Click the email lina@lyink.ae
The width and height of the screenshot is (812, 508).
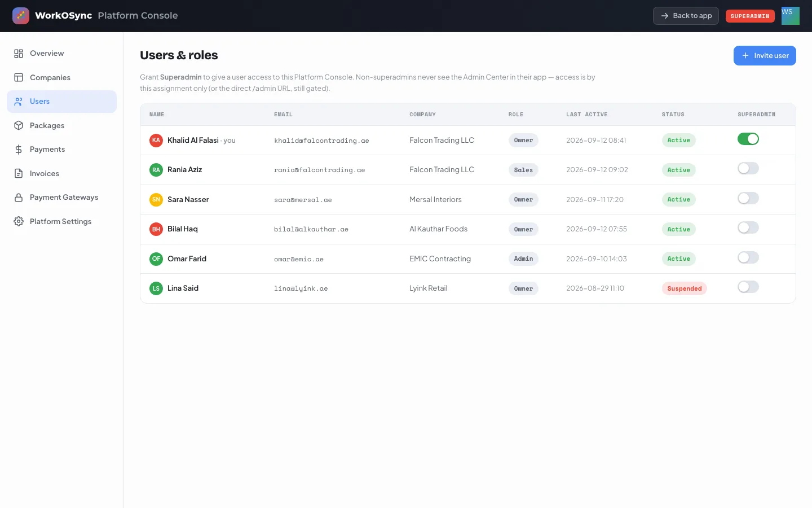click(x=301, y=288)
